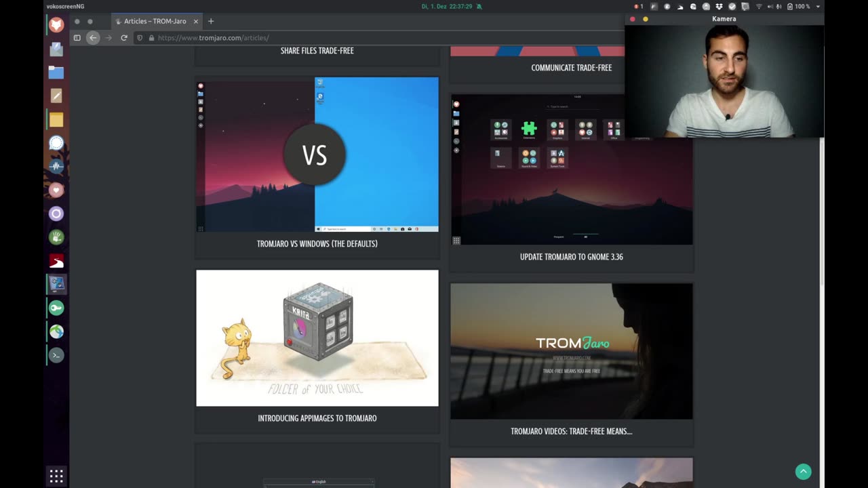Screen dimensions: 868x488
Task: Open the Terminal from the dock
Action: tap(56, 354)
